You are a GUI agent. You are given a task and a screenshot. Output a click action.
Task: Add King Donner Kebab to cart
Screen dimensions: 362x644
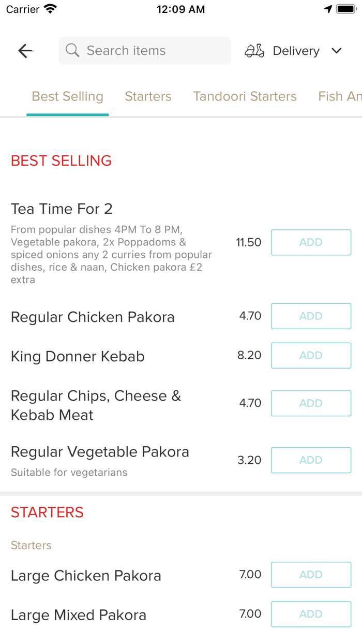point(311,356)
